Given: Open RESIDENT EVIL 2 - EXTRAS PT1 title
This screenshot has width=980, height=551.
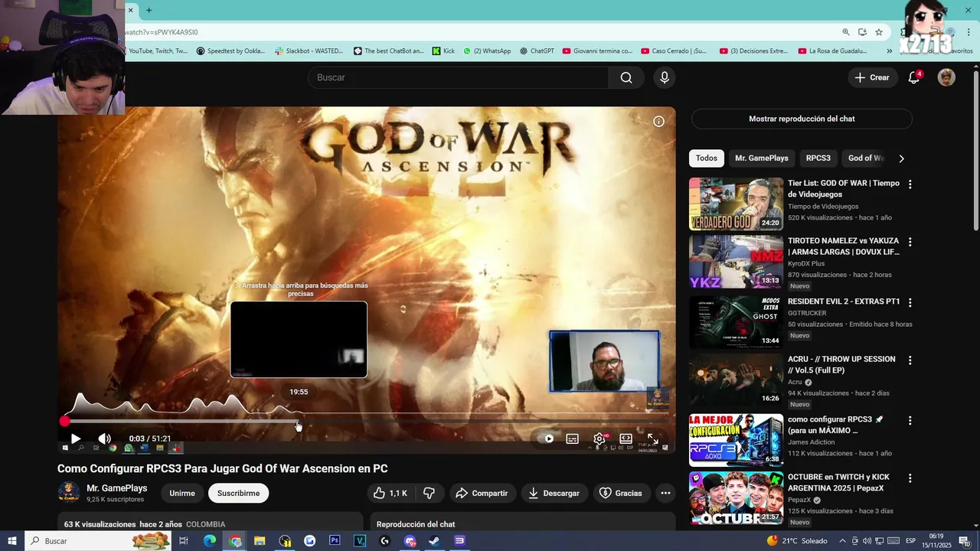Looking at the screenshot, I should 844,302.
